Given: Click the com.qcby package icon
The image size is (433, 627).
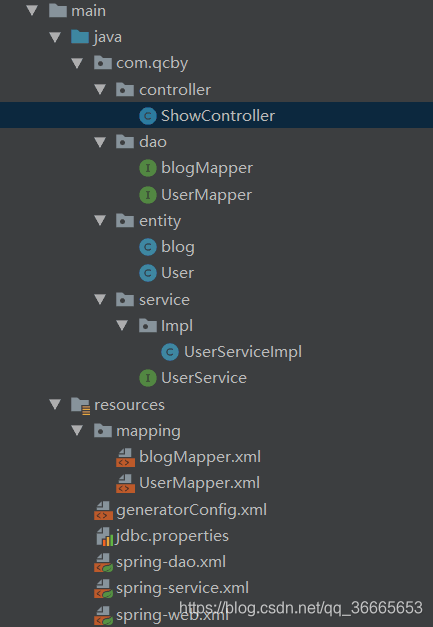Looking at the screenshot, I should pos(103,63).
